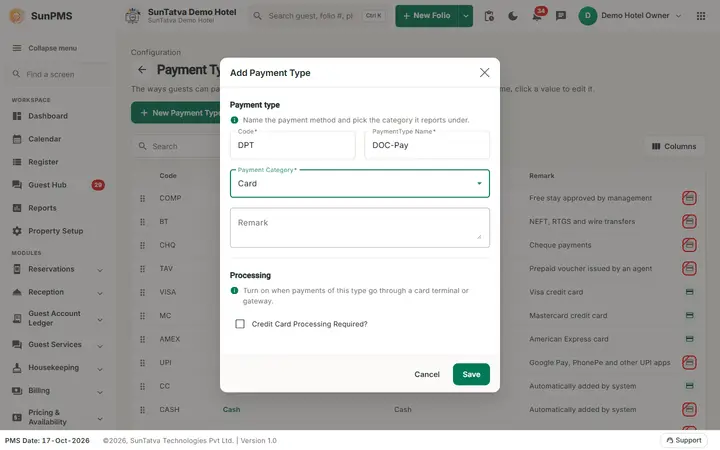Click the Cash name cell in CASH row
Viewport: 720px width, 450px height.
click(231, 409)
